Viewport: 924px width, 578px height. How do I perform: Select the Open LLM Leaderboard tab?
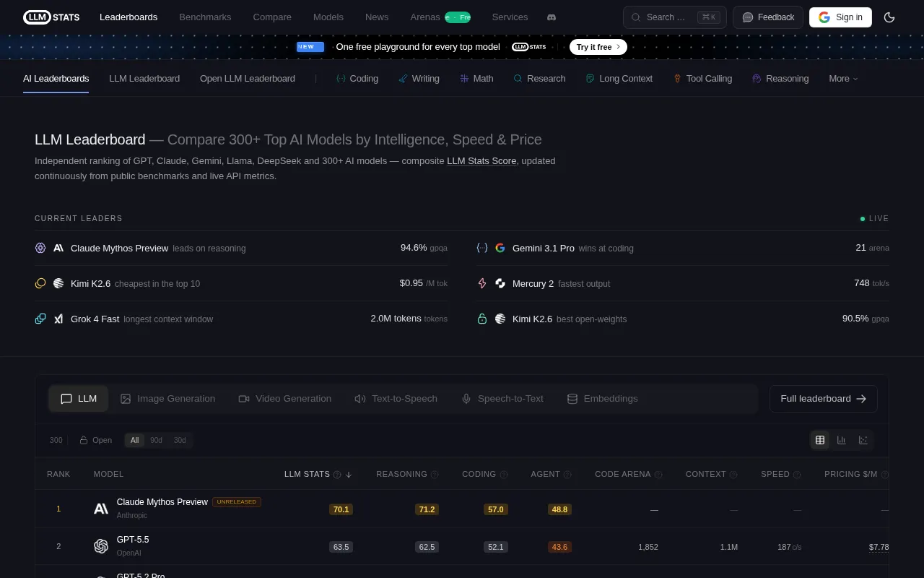coord(248,79)
